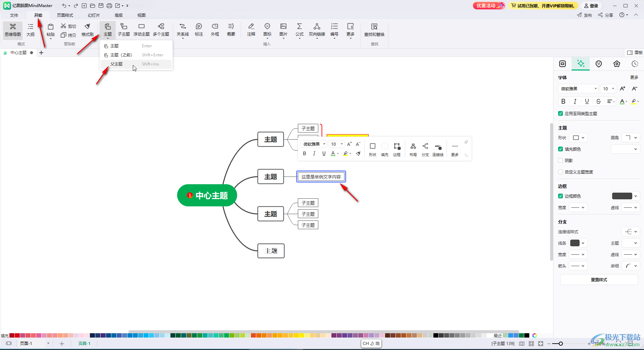This screenshot has width=644, height=350.
Task: Click the Boundary (外框) icon
Action: coord(215,30)
